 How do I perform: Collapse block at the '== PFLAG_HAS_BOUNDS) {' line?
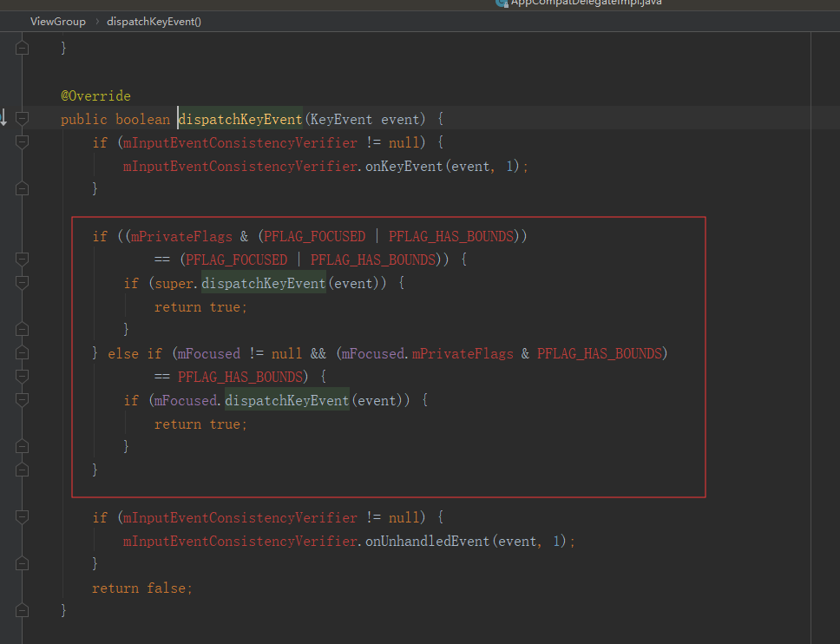(22, 376)
